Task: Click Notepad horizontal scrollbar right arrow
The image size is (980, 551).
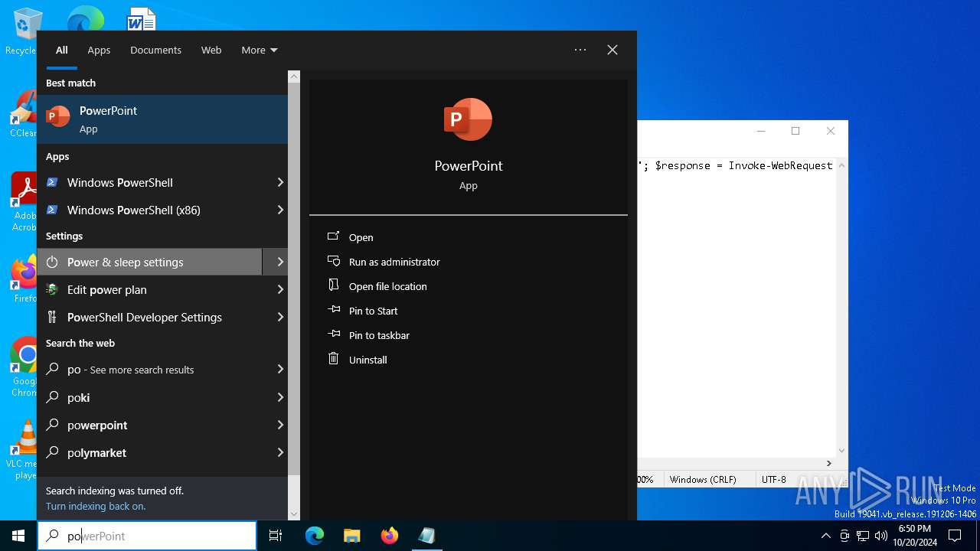Action: 828,463
